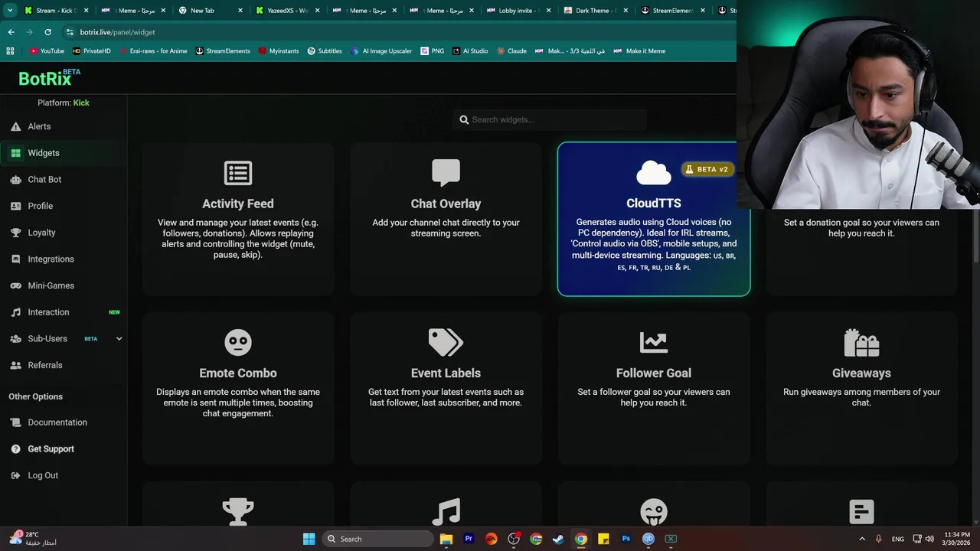The width and height of the screenshot is (980, 551).
Task: Click the Activity Feed list icon
Action: [x=238, y=173]
